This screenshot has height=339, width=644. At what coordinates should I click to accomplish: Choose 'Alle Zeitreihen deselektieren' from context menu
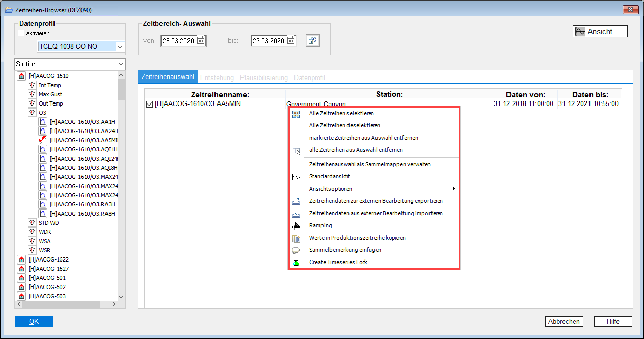[x=344, y=125]
